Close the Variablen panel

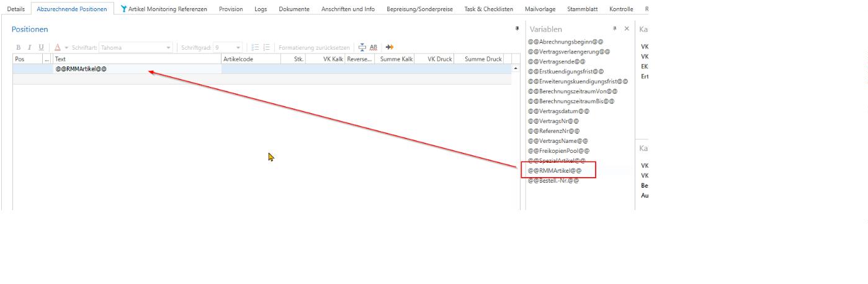click(626, 29)
